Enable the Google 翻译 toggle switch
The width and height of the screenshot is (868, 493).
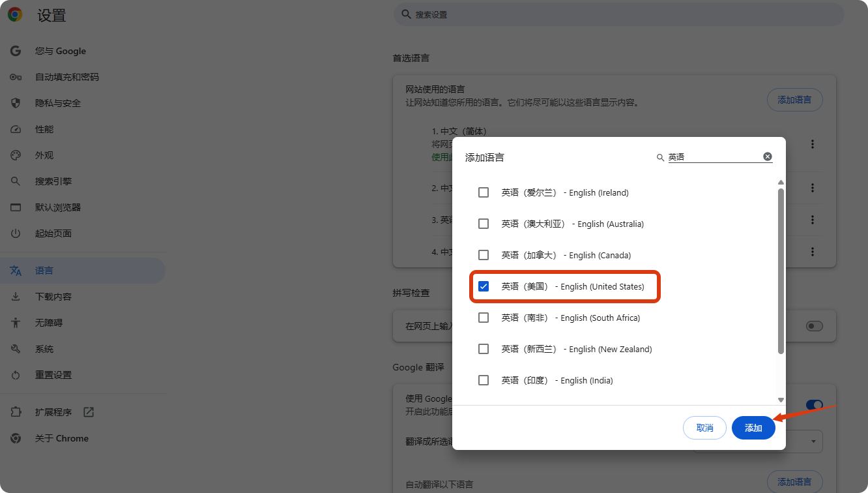[x=815, y=404]
